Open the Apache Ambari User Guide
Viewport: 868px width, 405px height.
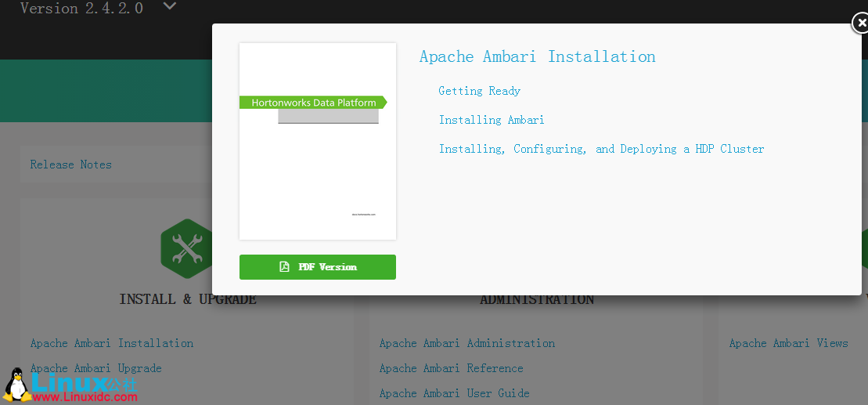point(454,393)
